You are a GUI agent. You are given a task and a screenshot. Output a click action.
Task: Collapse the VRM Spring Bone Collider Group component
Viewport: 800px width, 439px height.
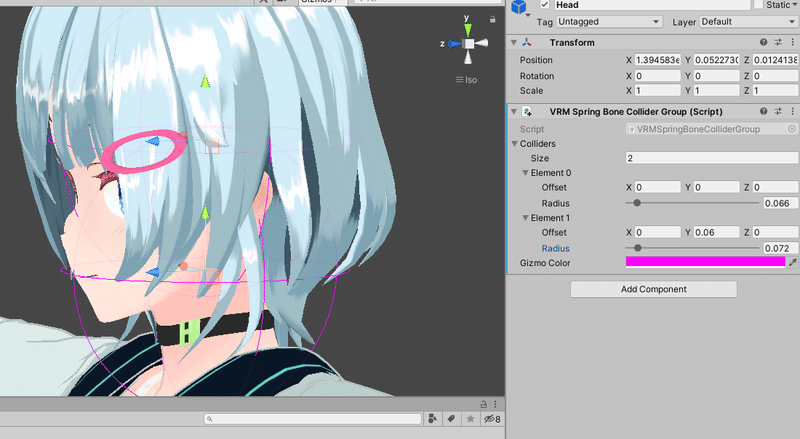tap(514, 112)
